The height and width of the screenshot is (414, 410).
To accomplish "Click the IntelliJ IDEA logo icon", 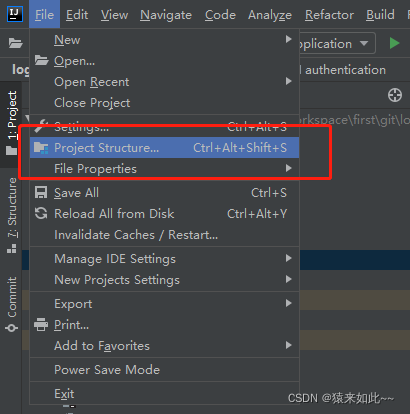I will [x=15, y=14].
